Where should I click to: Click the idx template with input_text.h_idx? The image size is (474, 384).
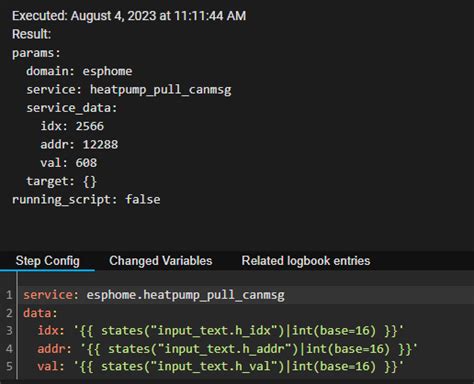(238, 331)
